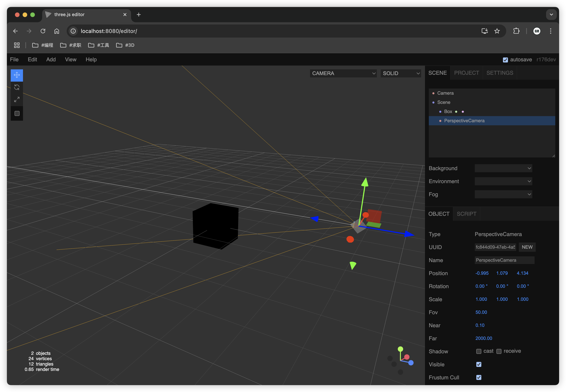Viewport: 566px width, 392px height.
Task: Expand the Background type dropdown
Action: coord(503,168)
